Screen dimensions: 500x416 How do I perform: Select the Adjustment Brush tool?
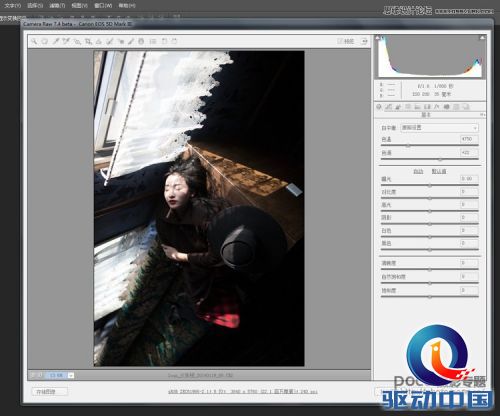[x=131, y=41]
